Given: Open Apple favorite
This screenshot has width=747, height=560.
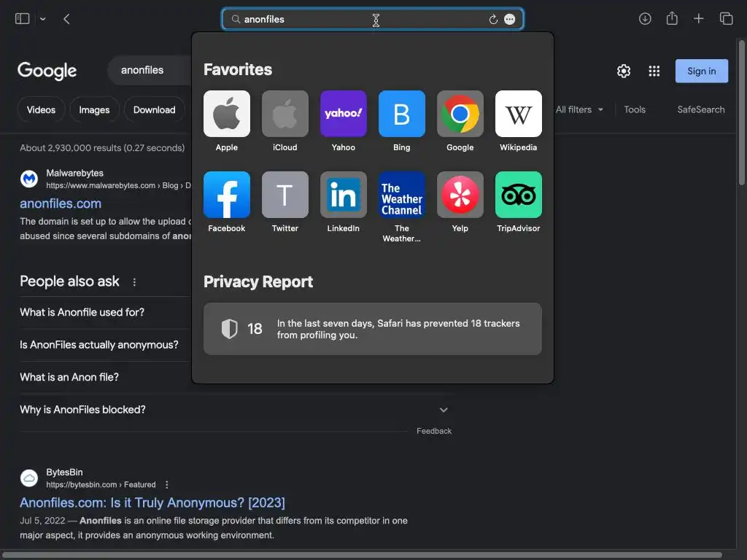Looking at the screenshot, I should [227, 121].
